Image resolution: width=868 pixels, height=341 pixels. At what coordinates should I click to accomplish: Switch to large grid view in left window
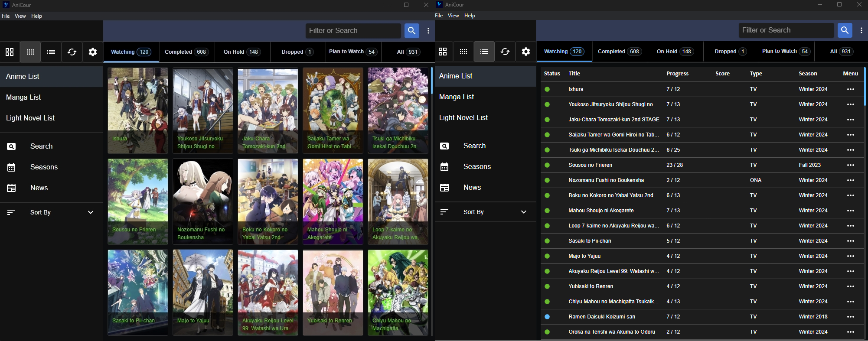coord(10,52)
